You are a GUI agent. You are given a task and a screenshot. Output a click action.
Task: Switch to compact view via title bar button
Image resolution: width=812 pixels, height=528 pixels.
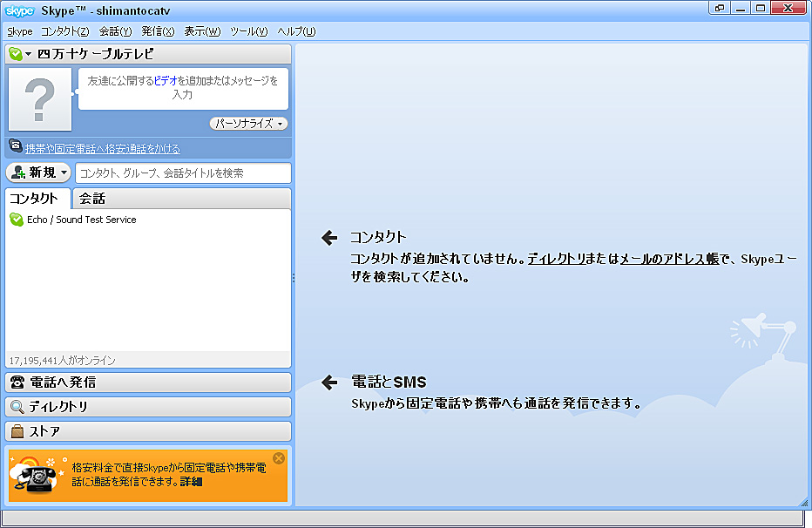point(720,8)
